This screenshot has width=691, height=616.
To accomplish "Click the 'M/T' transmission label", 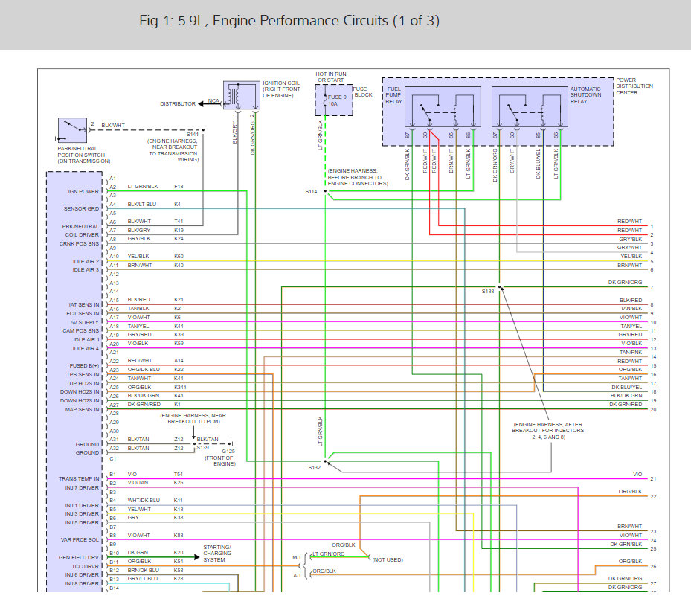I will pyautogui.click(x=297, y=558).
